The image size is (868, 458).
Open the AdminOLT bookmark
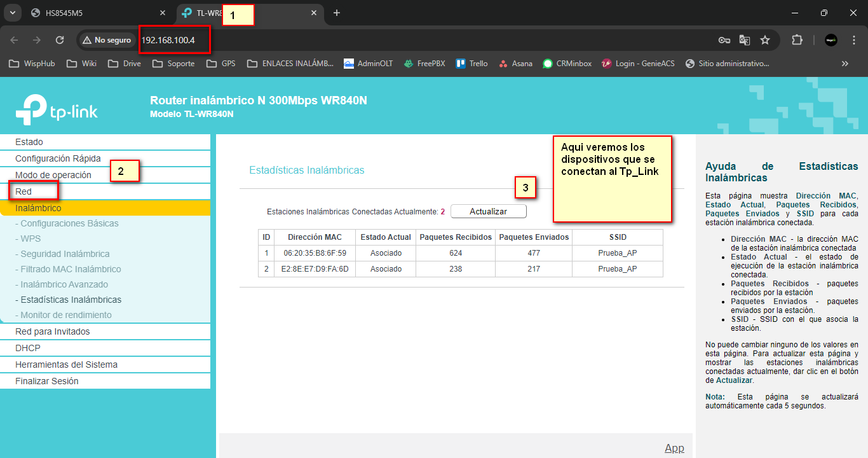pyautogui.click(x=369, y=64)
